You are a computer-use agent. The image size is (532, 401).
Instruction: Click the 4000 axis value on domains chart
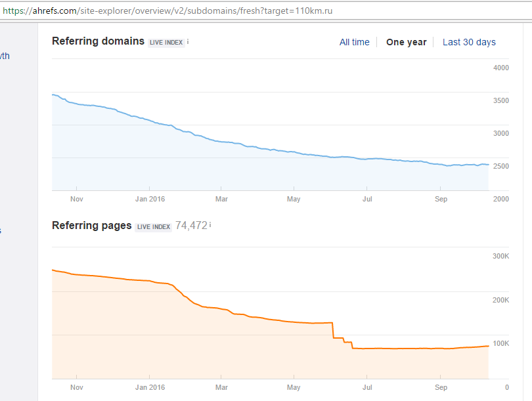point(501,68)
